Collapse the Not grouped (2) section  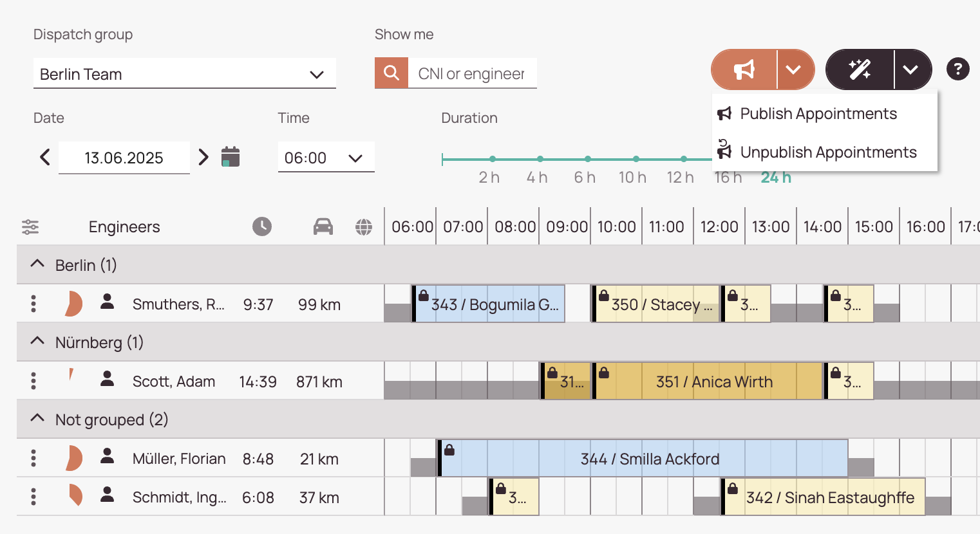(x=37, y=419)
